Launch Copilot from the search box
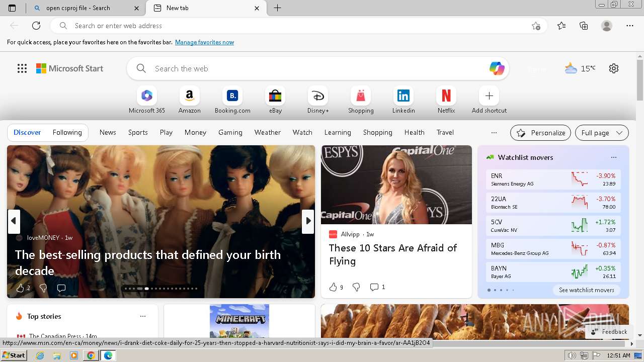The height and width of the screenshot is (362, 644). coord(497,68)
